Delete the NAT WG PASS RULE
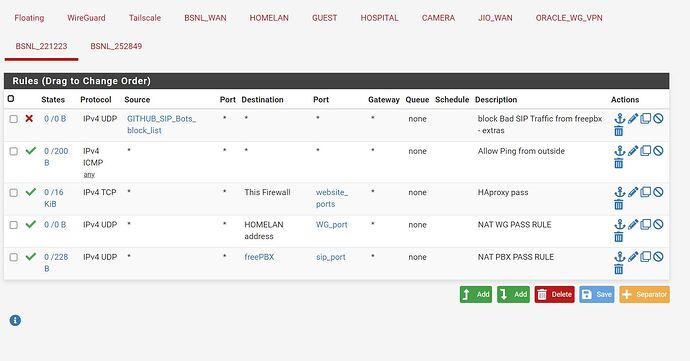Image resolution: width=690 pixels, height=361 pixels. [619, 237]
